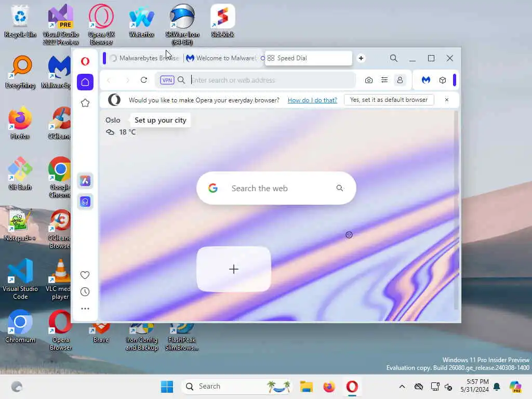Click 'Yes, set it as default browser'
Screen dimensions: 532x399
pos(389,100)
